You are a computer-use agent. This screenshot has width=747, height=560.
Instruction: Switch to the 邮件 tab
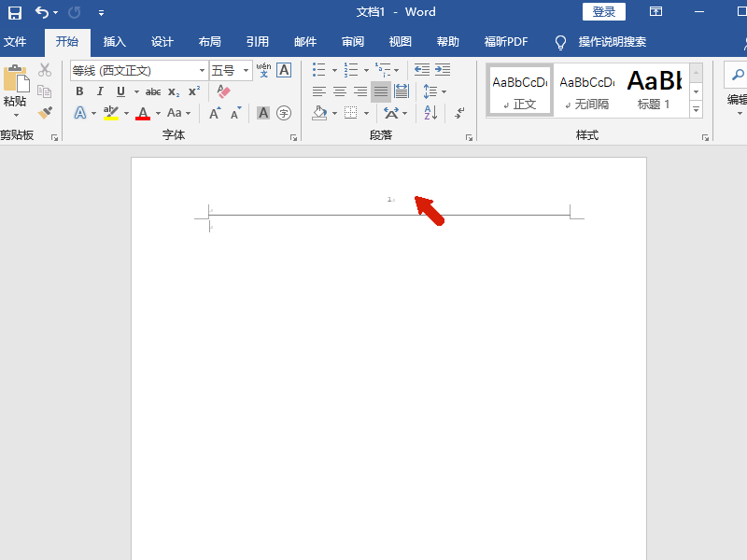pyautogui.click(x=305, y=42)
